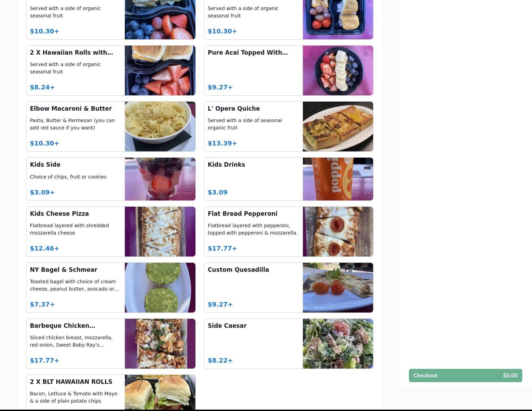Select the Elbow Macaroni pasta bowl photo
The width and height of the screenshot is (532, 411).
coord(160,126)
